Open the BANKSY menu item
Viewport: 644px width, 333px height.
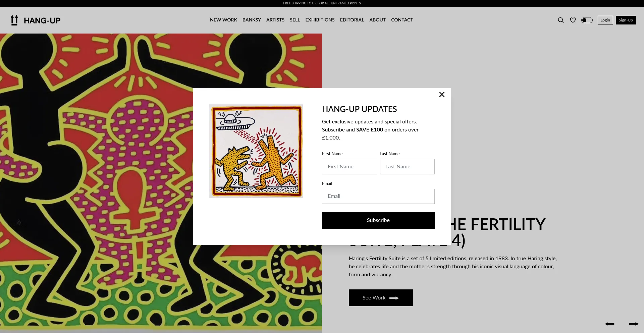point(252,20)
